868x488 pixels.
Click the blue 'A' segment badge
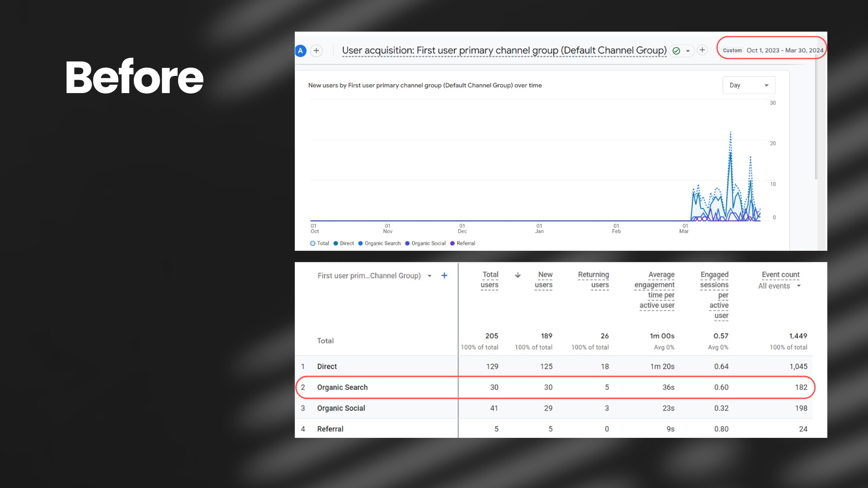(301, 51)
